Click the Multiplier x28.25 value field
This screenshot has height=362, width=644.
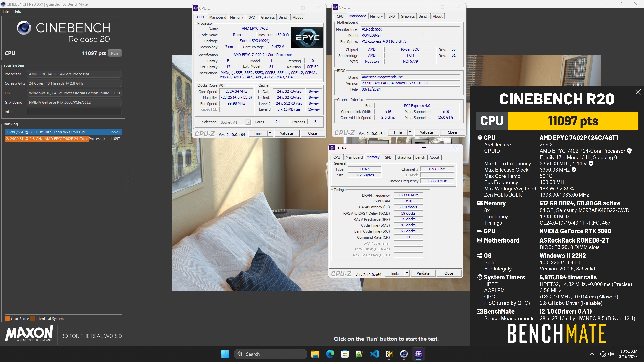pyautogui.click(x=236, y=97)
